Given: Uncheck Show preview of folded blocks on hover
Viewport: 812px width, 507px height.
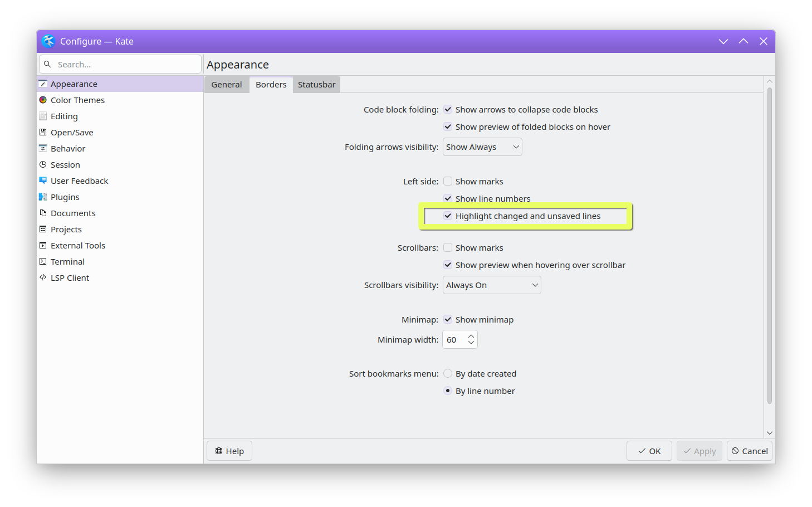Looking at the screenshot, I should pos(448,126).
